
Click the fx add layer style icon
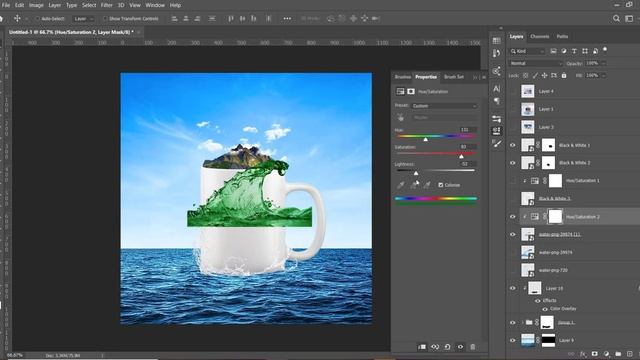tap(583, 354)
